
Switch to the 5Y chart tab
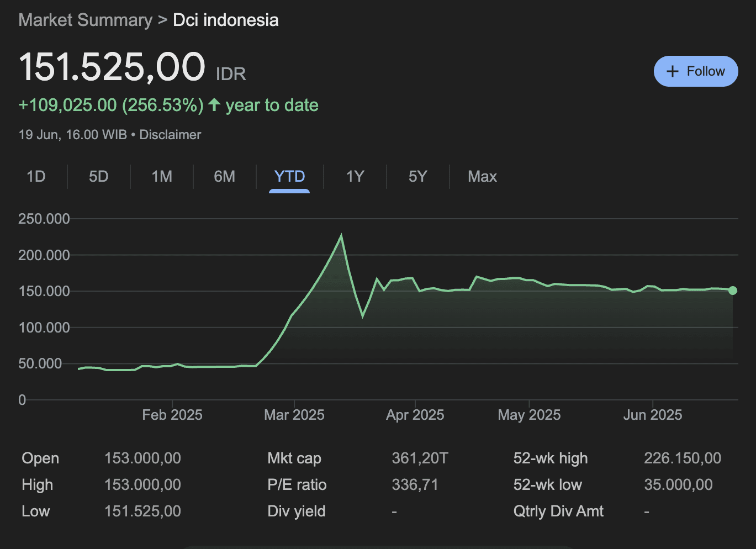[417, 177]
